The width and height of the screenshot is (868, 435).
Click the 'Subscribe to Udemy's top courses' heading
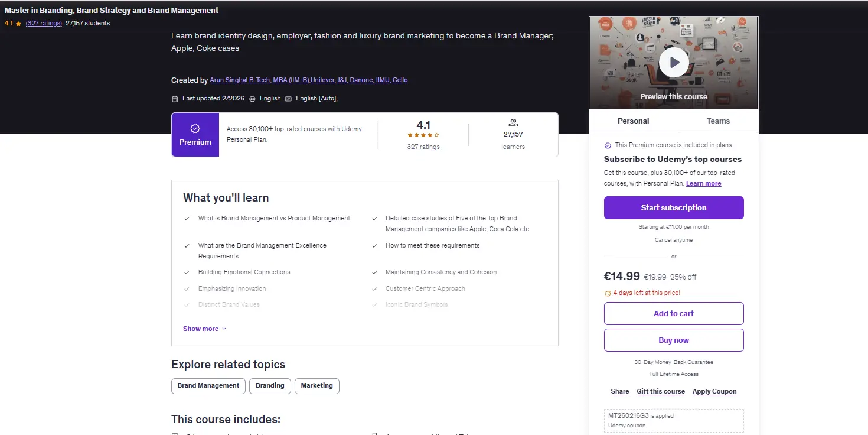pyautogui.click(x=673, y=160)
